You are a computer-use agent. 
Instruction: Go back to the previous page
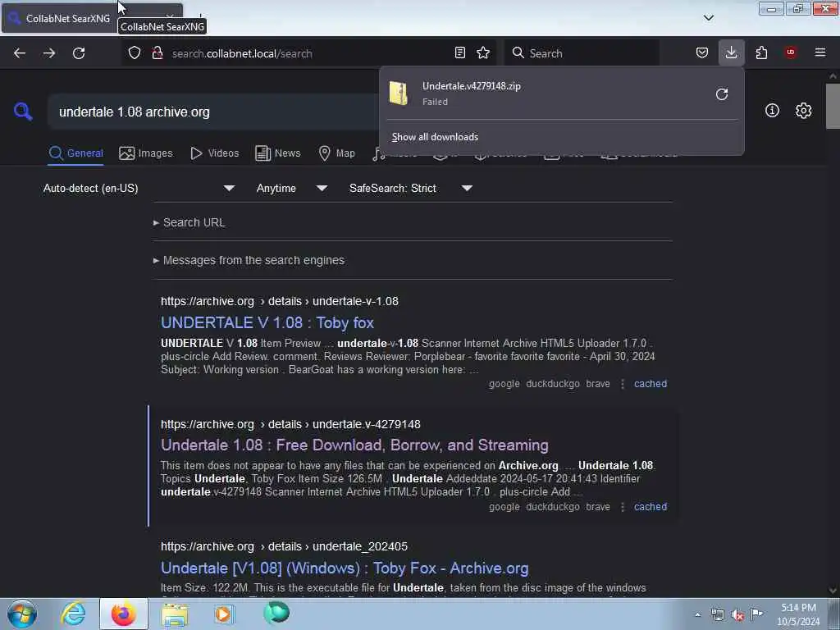(20, 53)
